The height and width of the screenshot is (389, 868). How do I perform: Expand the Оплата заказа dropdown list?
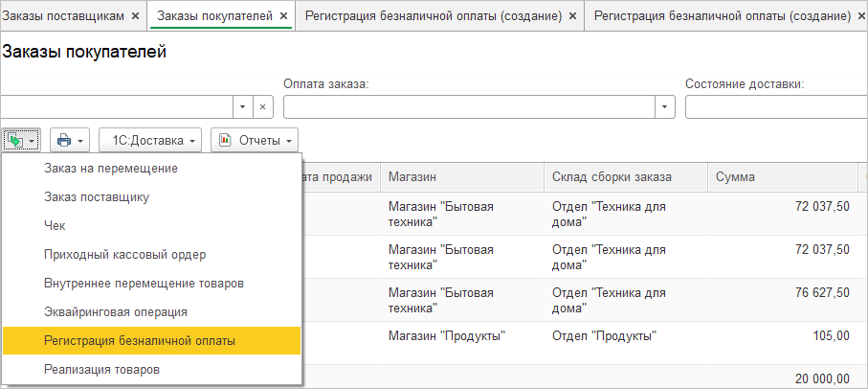(665, 106)
